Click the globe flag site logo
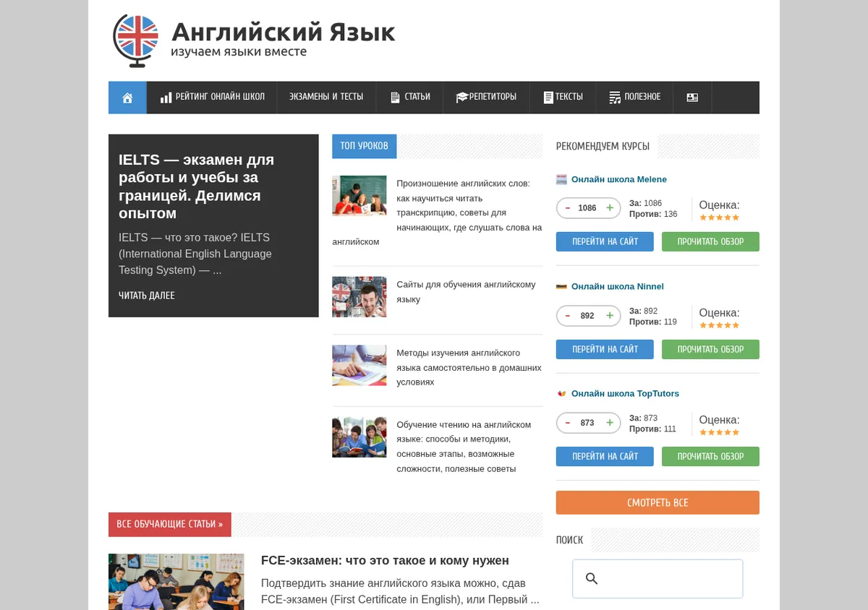868x610 pixels. click(x=135, y=40)
